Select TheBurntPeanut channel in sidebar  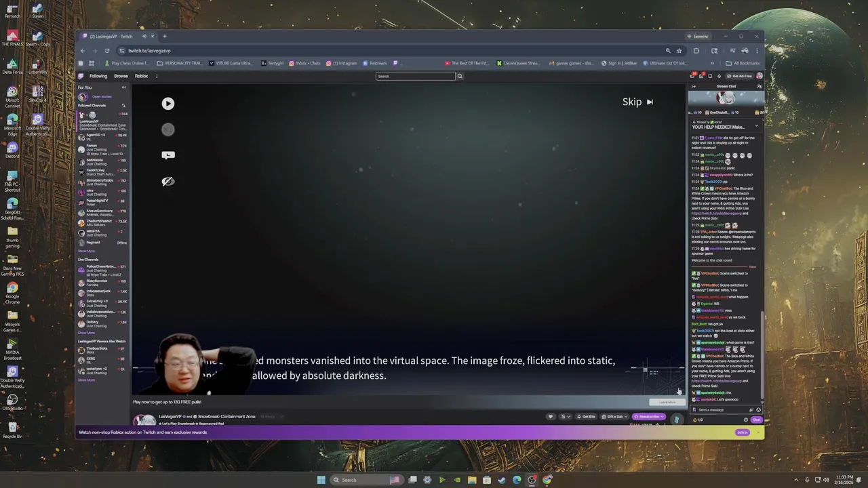point(102,223)
